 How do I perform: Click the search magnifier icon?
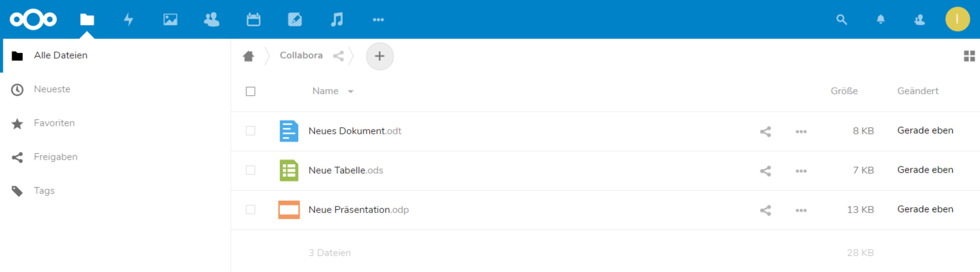pyautogui.click(x=841, y=19)
